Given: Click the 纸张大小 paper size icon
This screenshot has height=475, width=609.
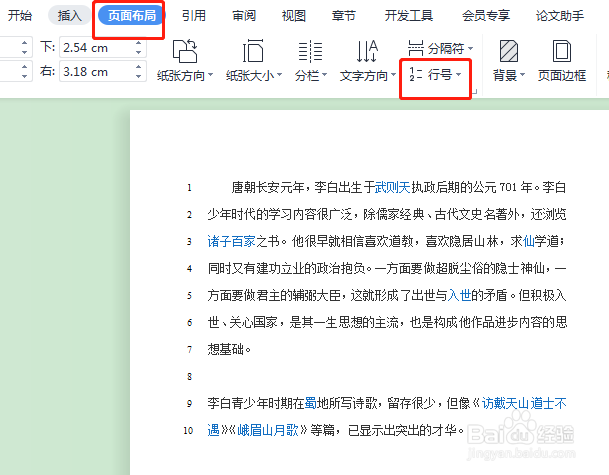Looking at the screenshot, I should coord(253,51).
